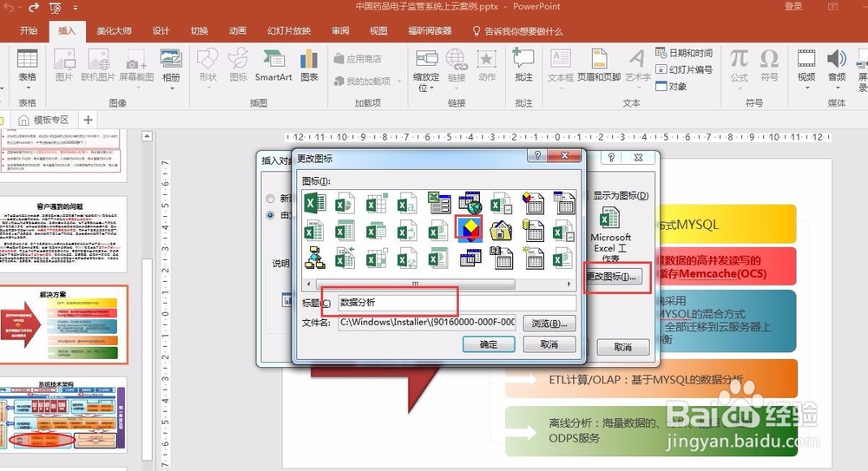Open 页眉和页脚 header and footer
This screenshot has height=471, width=868.
pos(599,65)
